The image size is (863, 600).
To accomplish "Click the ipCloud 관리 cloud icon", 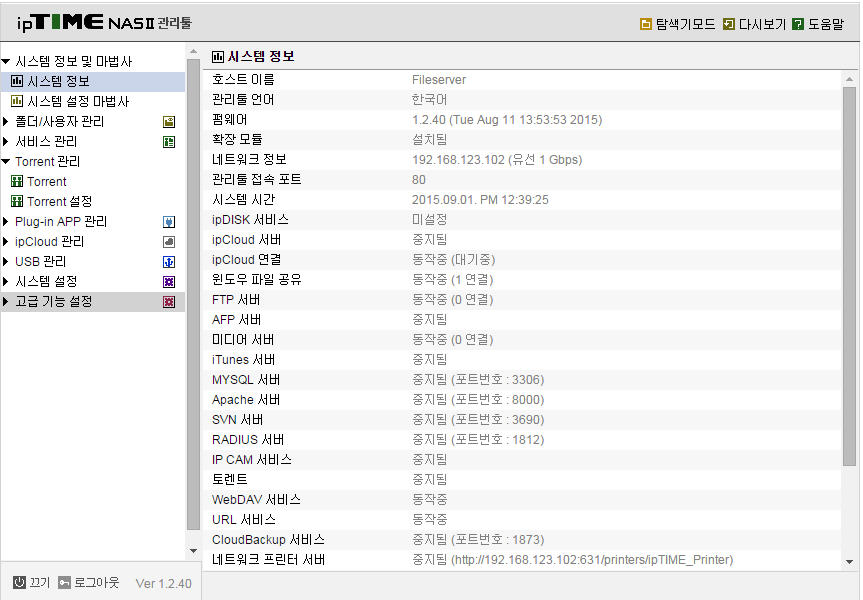I will (x=169, y=242).
